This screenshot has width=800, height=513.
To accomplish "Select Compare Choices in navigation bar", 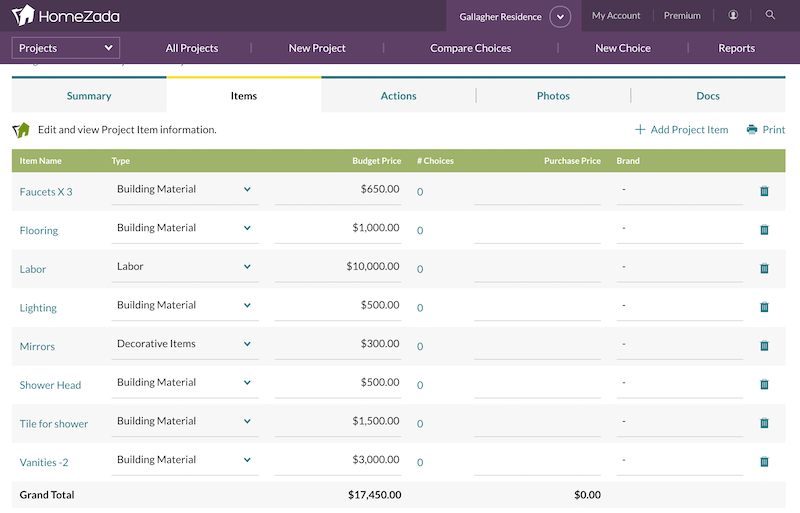I will coord(470,48).
